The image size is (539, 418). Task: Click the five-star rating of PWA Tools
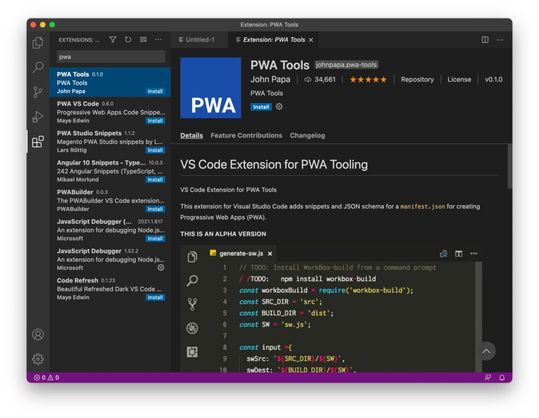point(368,80)
